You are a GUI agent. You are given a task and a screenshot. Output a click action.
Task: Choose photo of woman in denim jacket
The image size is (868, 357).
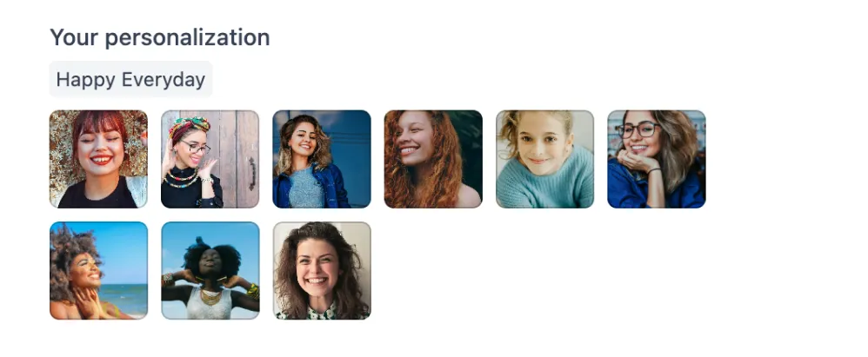point(322,159)
